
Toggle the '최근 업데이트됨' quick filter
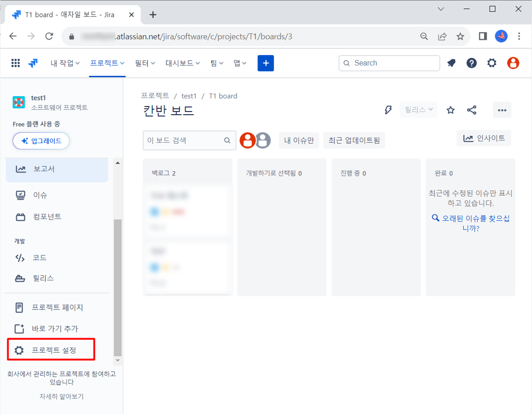tap(354, 140)
